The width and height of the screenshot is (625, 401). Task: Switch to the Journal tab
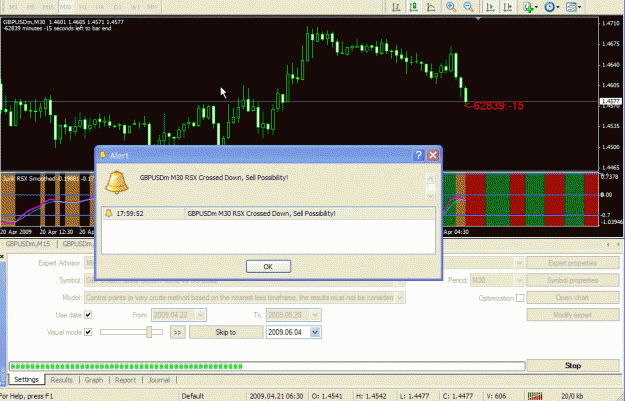[159, 380]
